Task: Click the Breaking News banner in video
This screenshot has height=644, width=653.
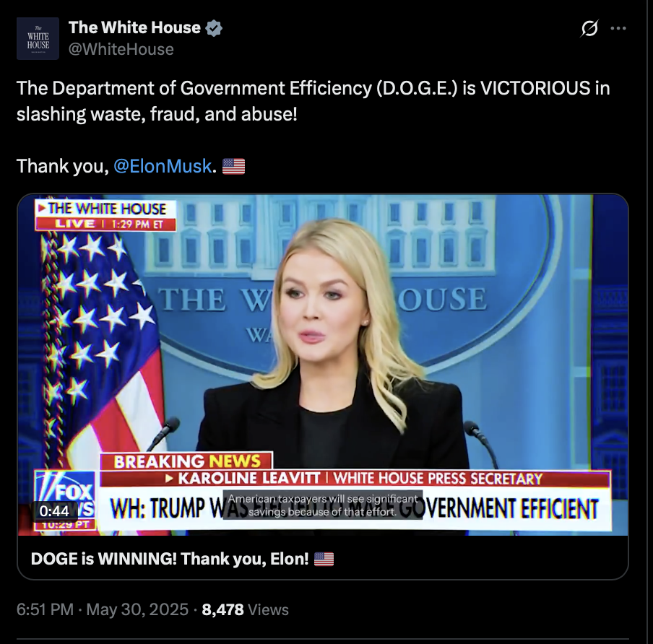Action: (x=186, y=461)
